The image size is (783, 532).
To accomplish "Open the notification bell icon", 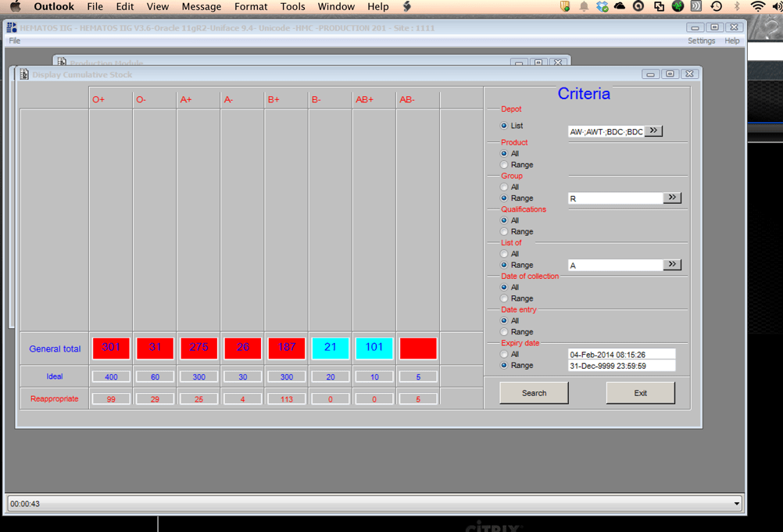I will (583, 6).
